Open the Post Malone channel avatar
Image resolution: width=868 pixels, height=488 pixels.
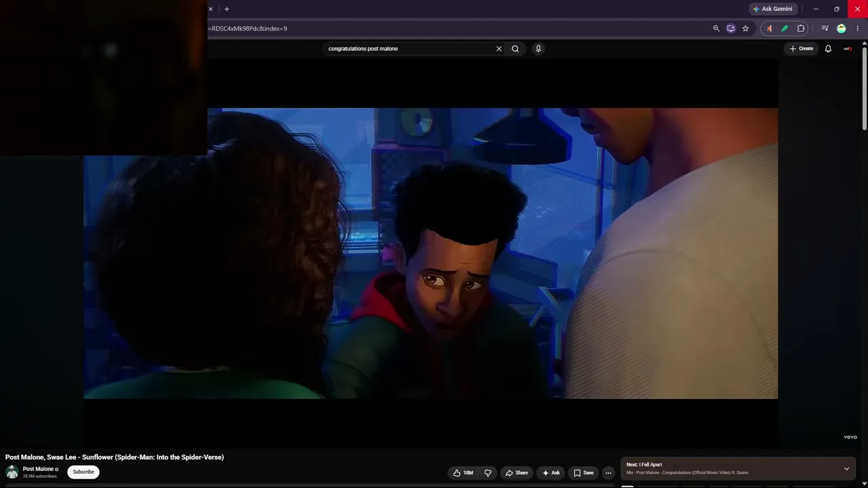[12, 472]
